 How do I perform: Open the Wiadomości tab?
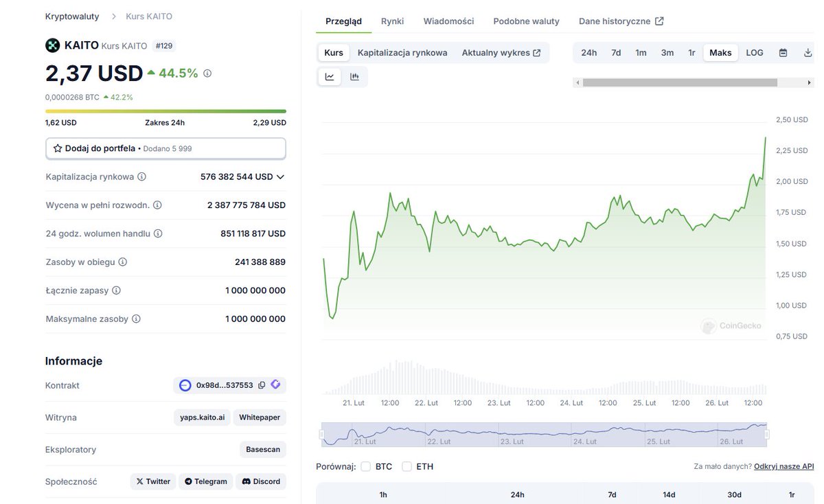pyautogui.click(x=448, y=21)
